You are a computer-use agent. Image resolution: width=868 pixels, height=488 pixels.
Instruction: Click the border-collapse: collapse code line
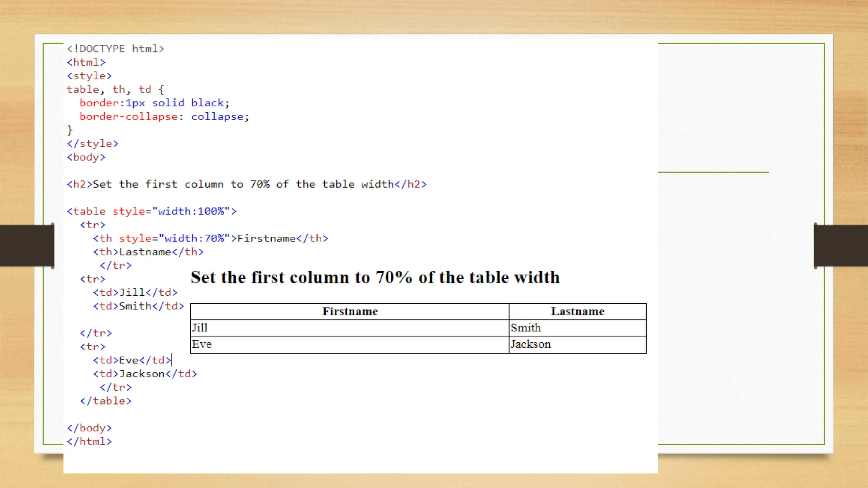click(164, 116)
